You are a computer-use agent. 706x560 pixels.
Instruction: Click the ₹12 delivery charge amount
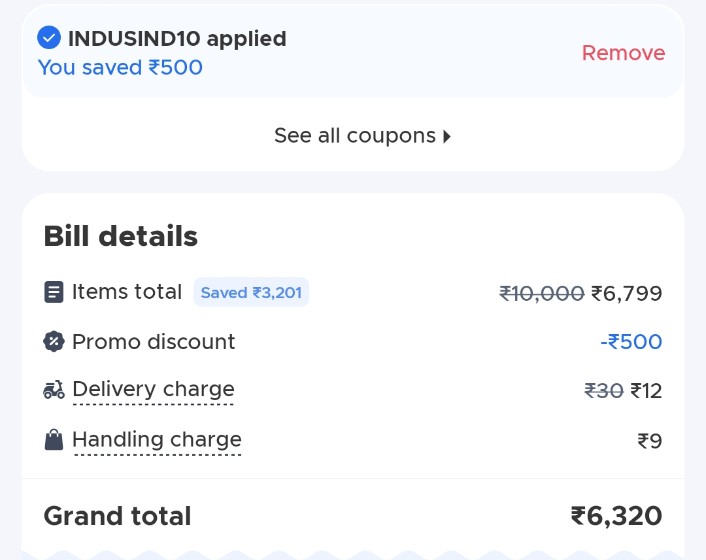pos(646,390)
